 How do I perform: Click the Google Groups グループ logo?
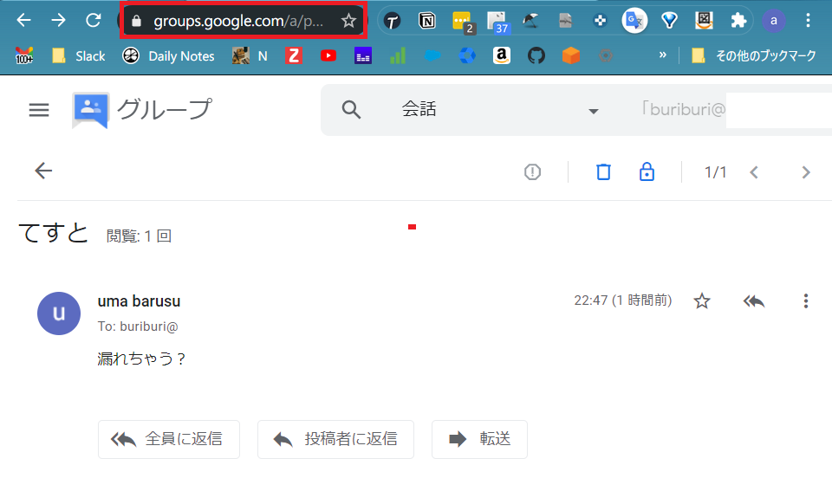[142, 110]
